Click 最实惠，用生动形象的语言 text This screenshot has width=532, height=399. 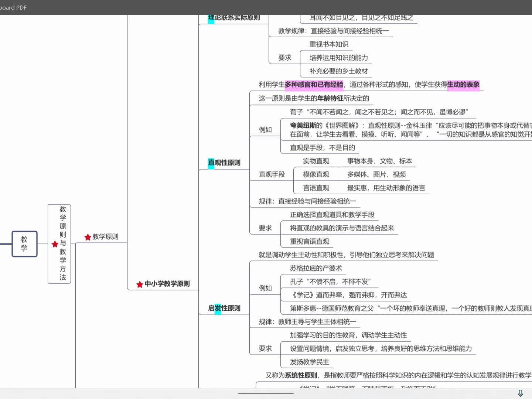pyautogui.click(x=386, y=188)
